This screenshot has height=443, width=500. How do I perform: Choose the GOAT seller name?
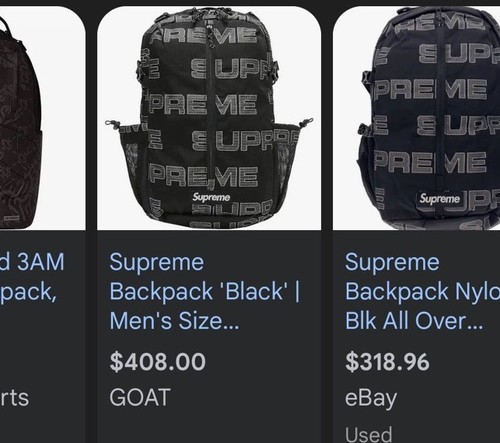click(140, 397)
